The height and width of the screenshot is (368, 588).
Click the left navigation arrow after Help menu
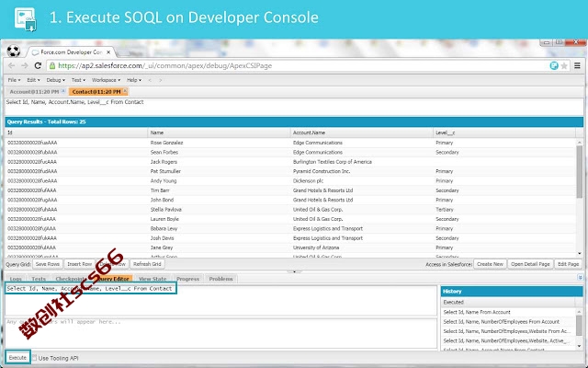pos(150,80)
